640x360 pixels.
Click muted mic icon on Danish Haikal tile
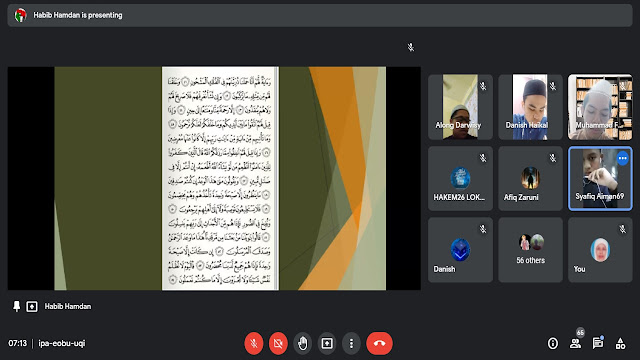[x=553, y=86]
